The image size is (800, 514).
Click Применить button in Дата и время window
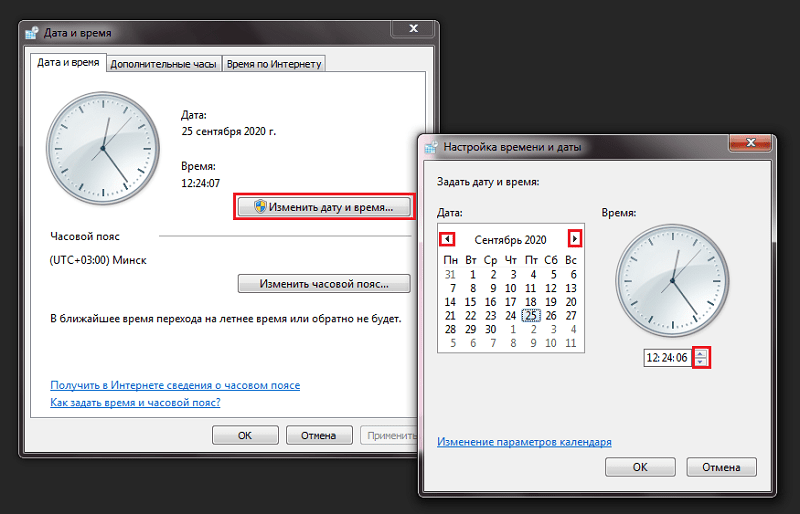pyautogui.click(x=389, y=435)
